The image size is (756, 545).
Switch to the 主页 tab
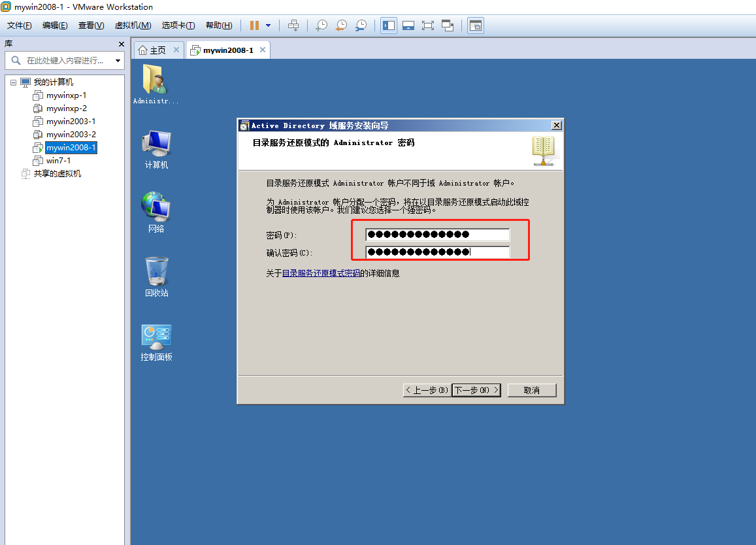click(x=159, y=50)
